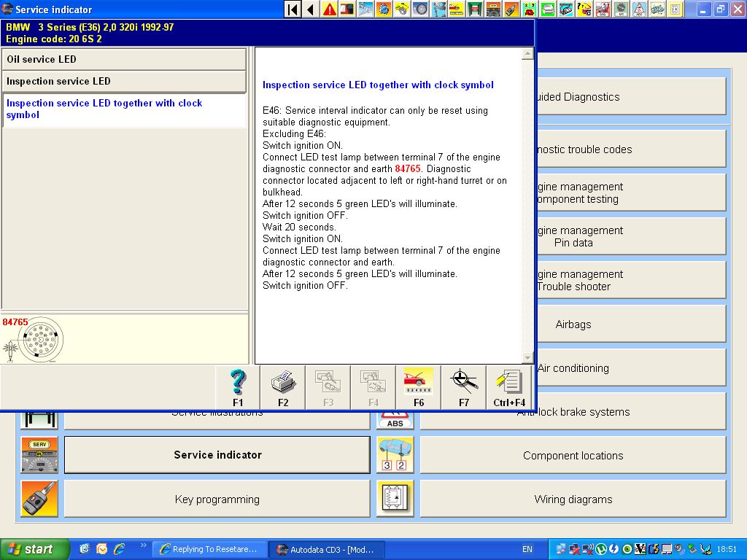Click the back arrow in the toolbar

[311, 9]
